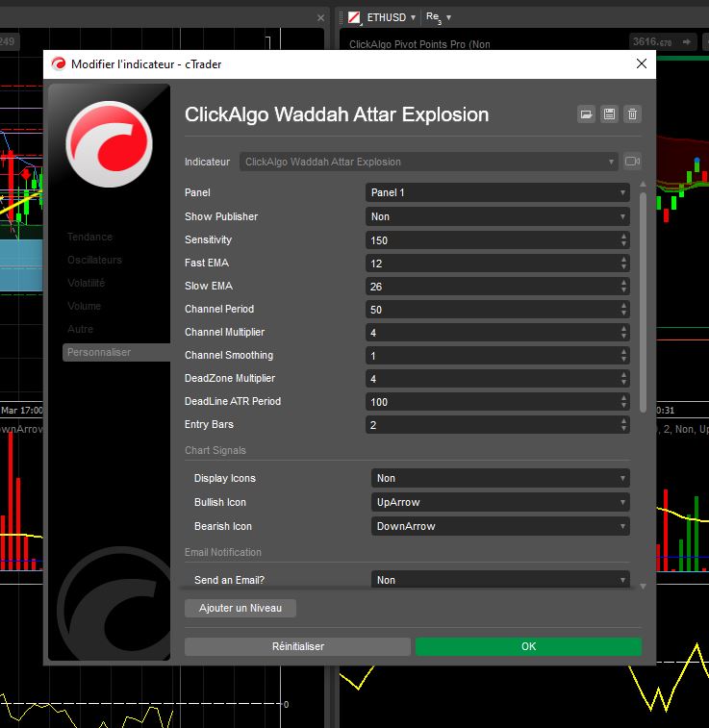Click the arrow icon beside the 3616 price
The height and width of the screenshot is (728, 709).
pyautogui.click(x=686, y=41)
